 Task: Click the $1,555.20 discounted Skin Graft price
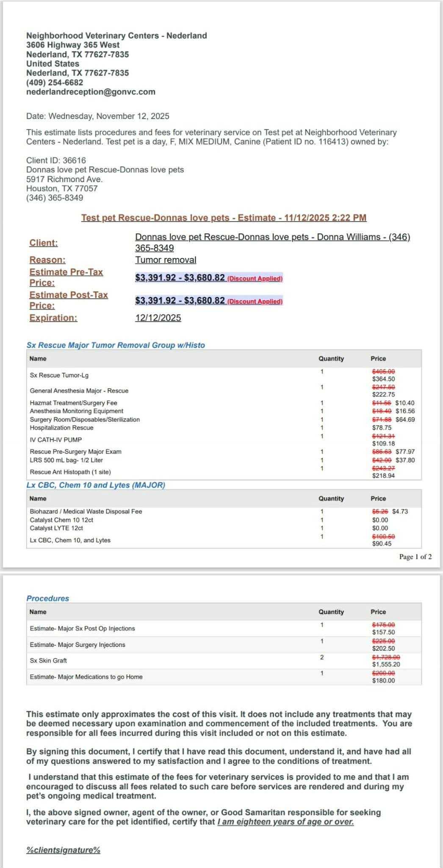386,665
